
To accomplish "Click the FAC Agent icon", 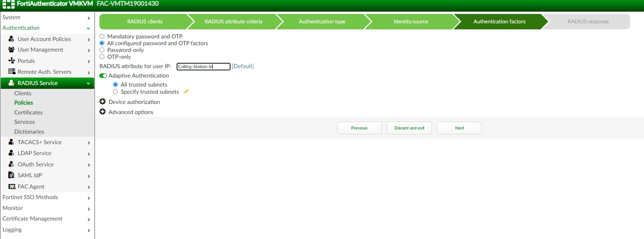I will 12,186.
